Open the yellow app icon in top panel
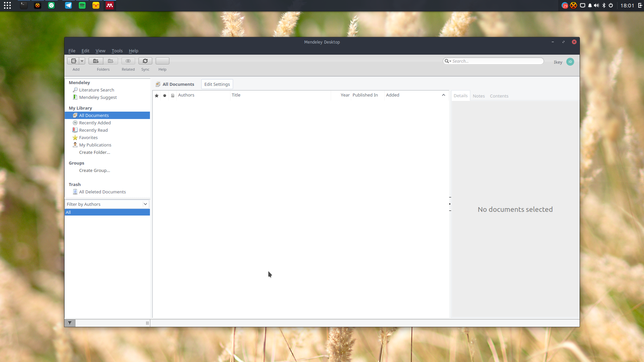This screenshot has width=644, height=362. pyautogui.click(x=96, y=5)
